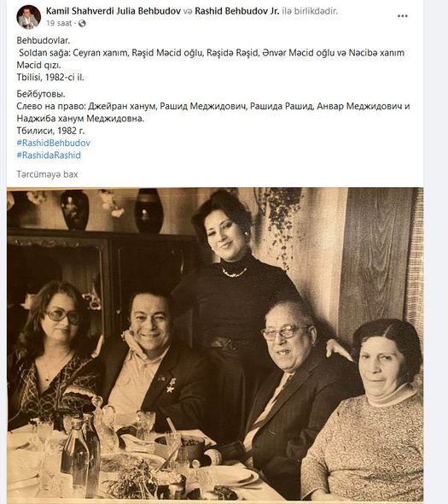The image size is (448, 504).
Task: Click the Russian caption text Бейбутовы
Action: pos(41,94)
